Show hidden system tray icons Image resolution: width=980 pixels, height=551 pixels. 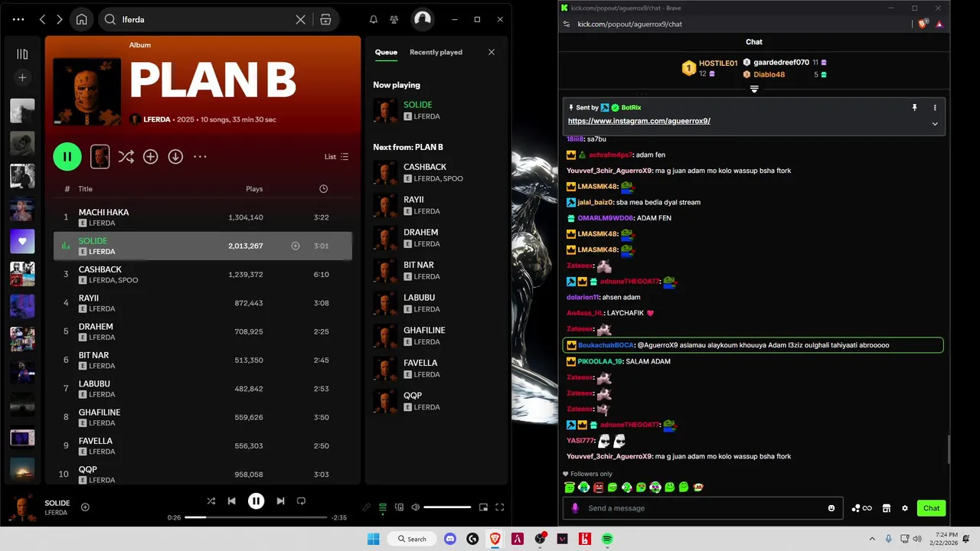(872, 539)
